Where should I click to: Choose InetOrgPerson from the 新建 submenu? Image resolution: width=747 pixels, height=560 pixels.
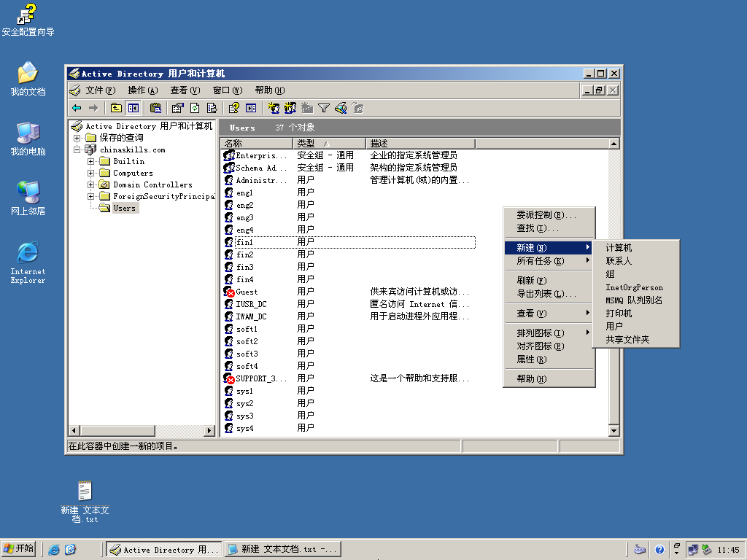pyautogui.click(x=635, y=287)
